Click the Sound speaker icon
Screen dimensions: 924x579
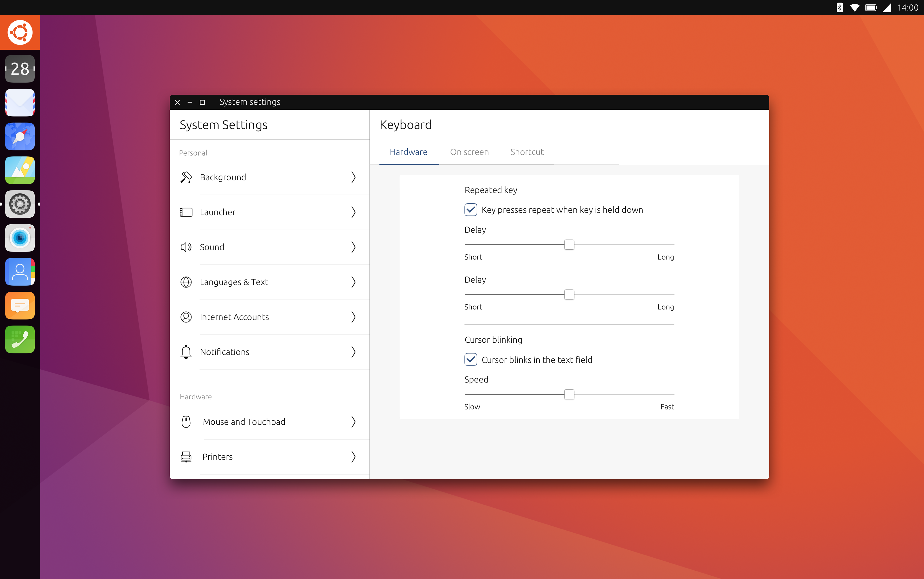186,247
